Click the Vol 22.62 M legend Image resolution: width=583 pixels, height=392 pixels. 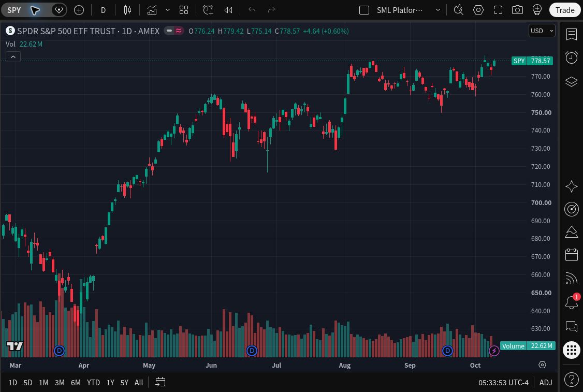24,44
